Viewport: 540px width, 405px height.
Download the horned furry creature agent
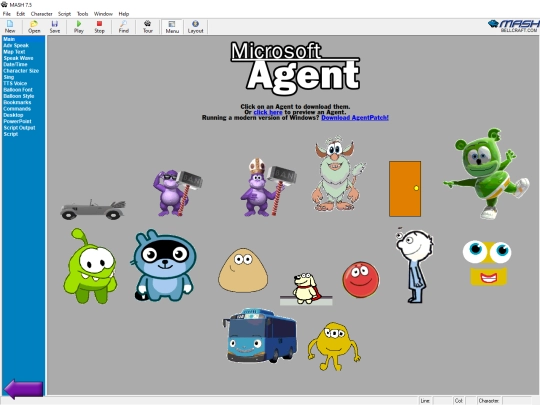coord(338,174)
